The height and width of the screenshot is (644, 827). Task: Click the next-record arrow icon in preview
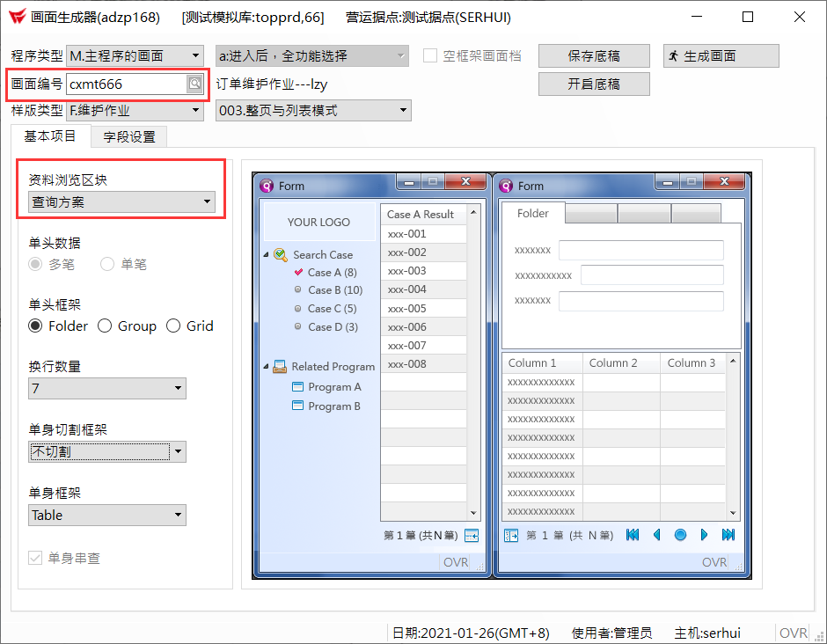point(704,535)
